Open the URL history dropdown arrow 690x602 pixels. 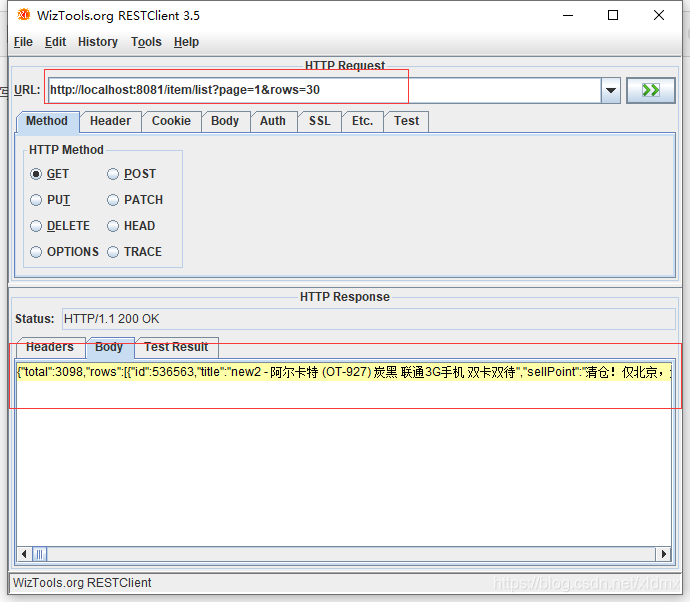[x=610, y=90]
